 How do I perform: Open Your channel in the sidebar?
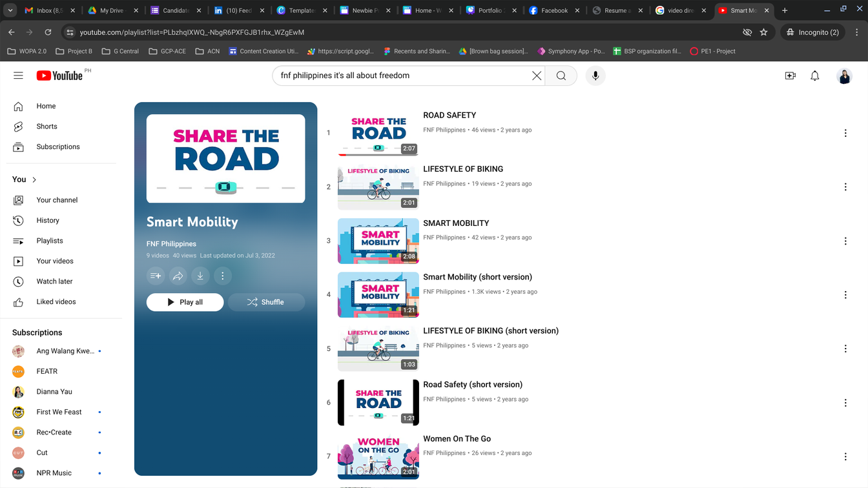61,200
